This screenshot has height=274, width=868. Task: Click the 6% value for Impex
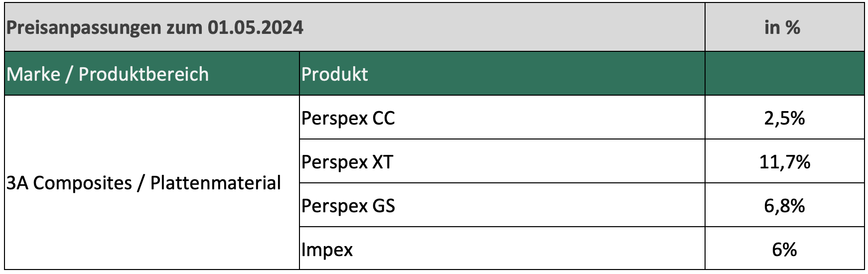(x=784, y=249)
